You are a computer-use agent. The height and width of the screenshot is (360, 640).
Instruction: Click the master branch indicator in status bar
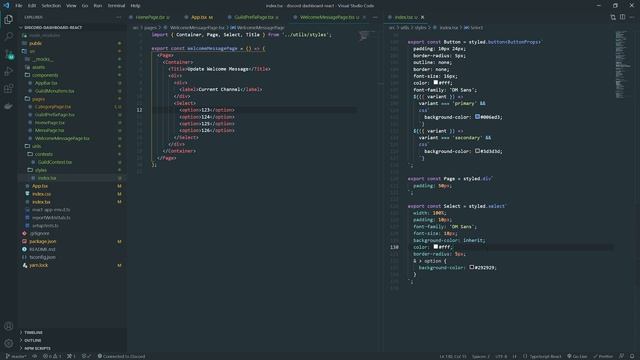click(16, 356)
